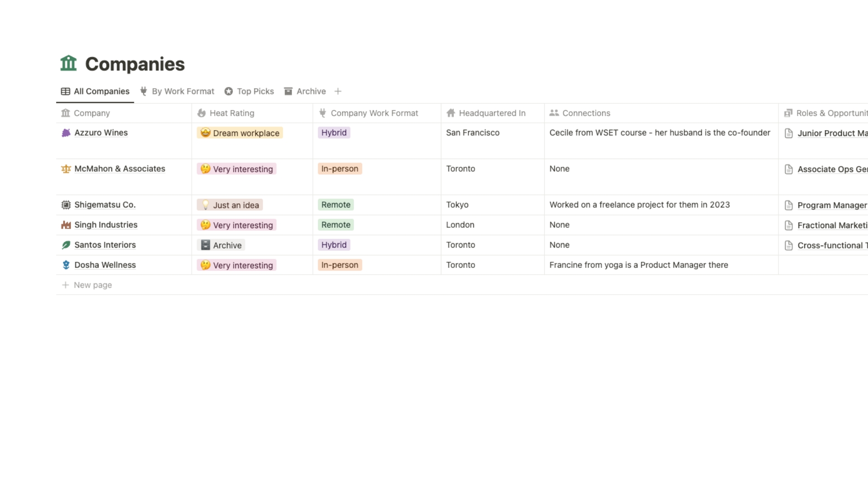Open the Company Work Format column menu
The width and height of the screenshot is (868, 488).
pos(375,113)
